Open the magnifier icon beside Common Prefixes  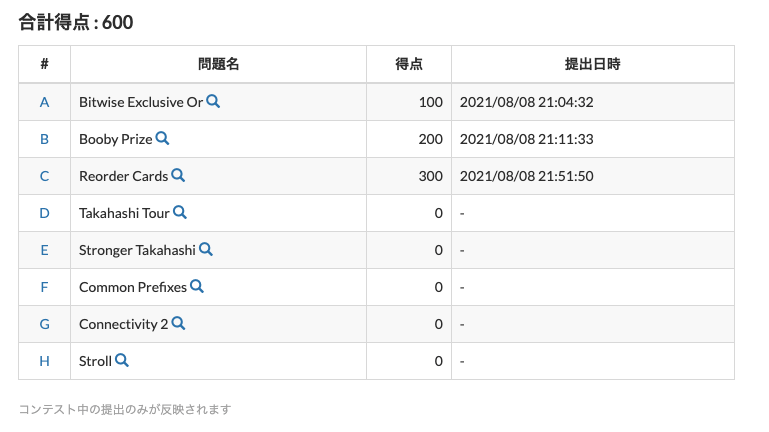point(197,286)
